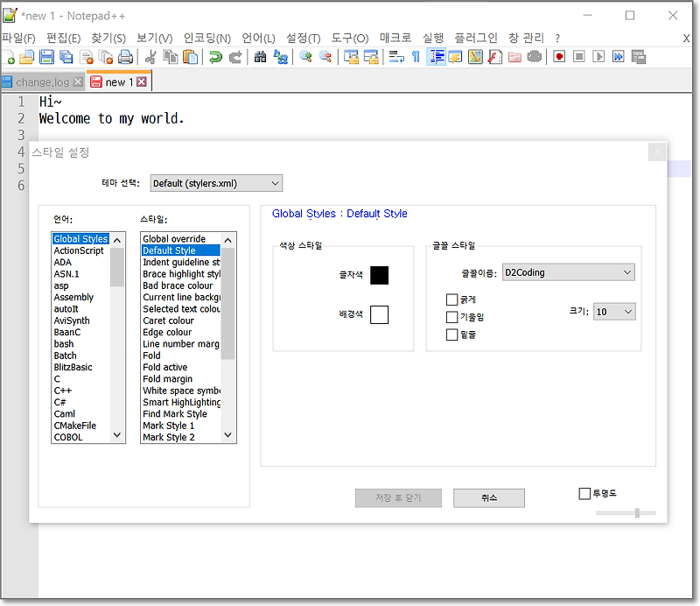
Task: Toggle Word wrap toolbar icon
Action: click(x=396, y=57)
